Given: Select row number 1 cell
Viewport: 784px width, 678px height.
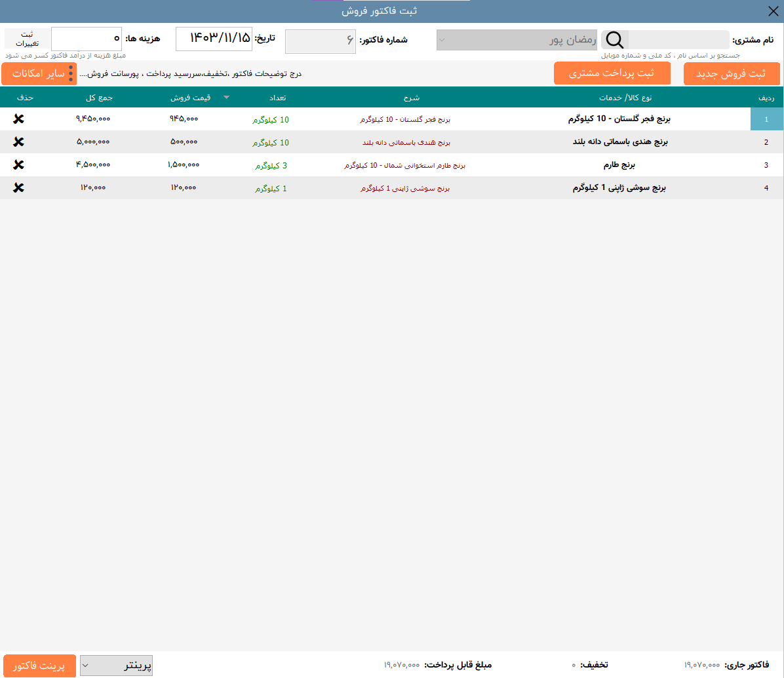Looking at the screenshot, I should (766, 119).
